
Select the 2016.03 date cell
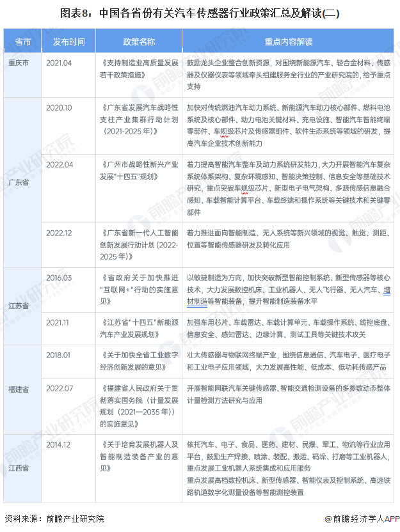(x=60, y=278)
